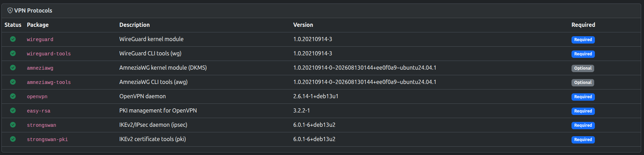This screenshot has width=644, height=155.
Task: Select the wireguard-tools package name
Action: 49,54
